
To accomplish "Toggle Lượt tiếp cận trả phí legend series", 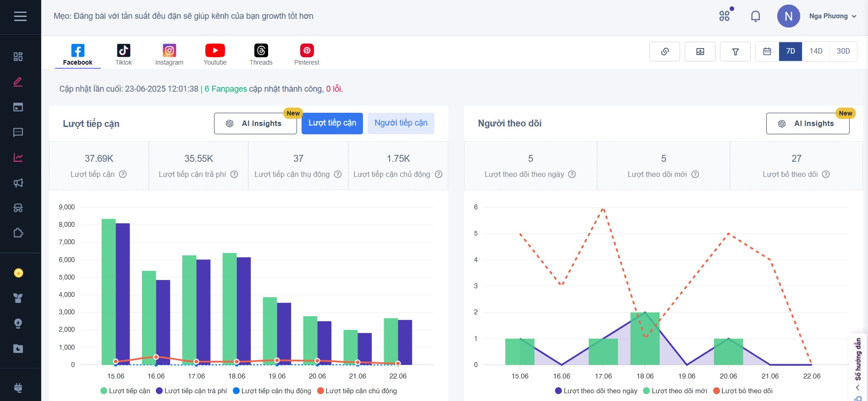I will point(192,391).
